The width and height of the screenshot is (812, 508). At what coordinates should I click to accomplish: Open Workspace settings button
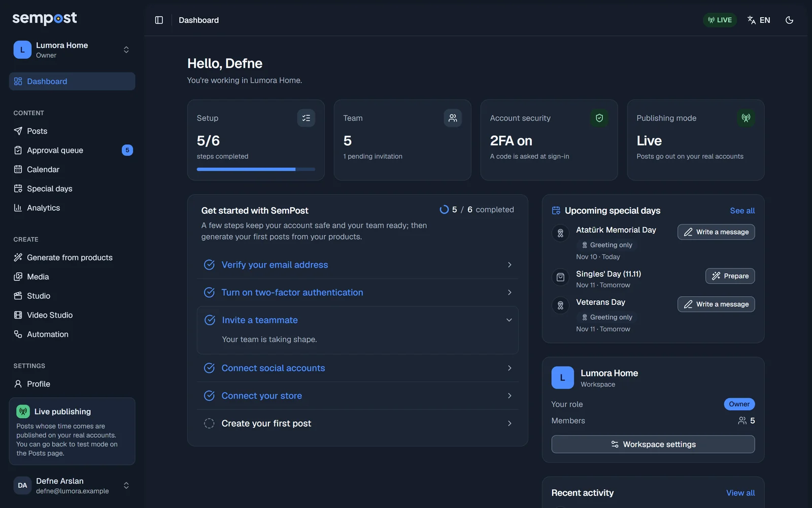click(x=653, y=444)
